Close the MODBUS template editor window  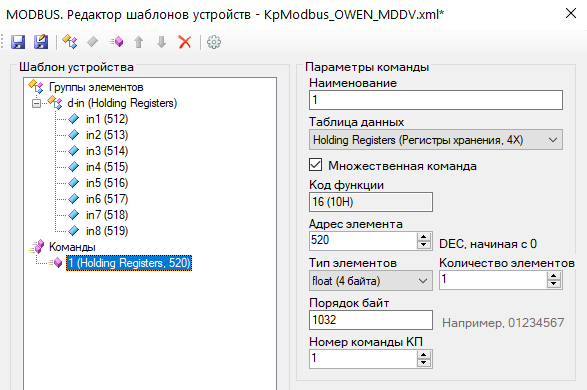pos(571,13)
